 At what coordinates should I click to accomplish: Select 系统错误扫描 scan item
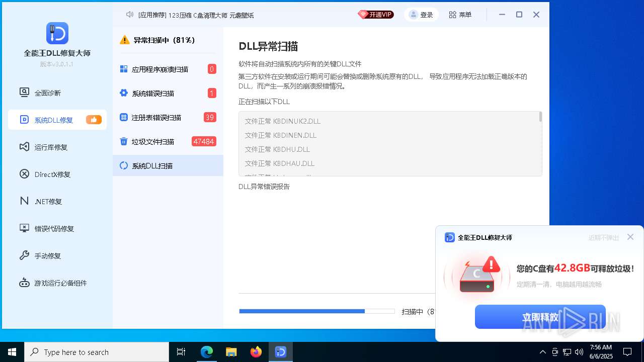tap(168, 93)
